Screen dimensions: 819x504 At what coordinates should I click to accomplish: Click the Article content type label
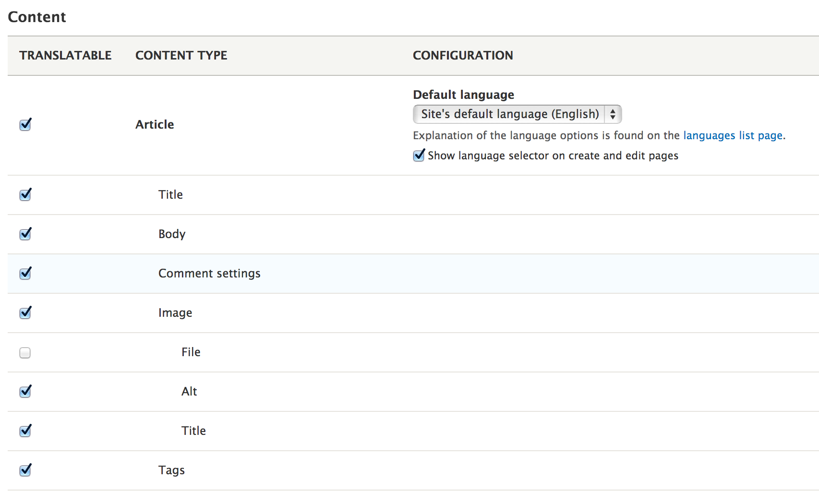coord(155,125)
